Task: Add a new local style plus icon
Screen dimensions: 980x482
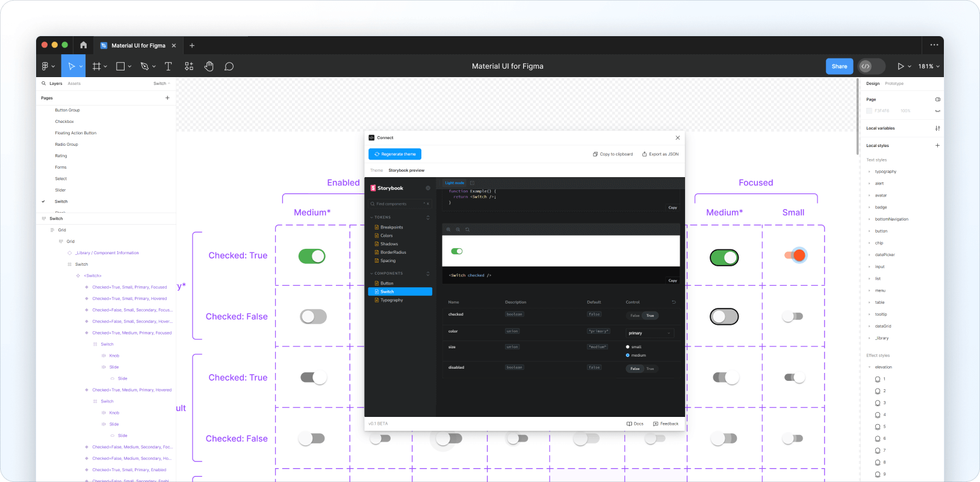Action: pyautogui.click(x=937, y=145)
